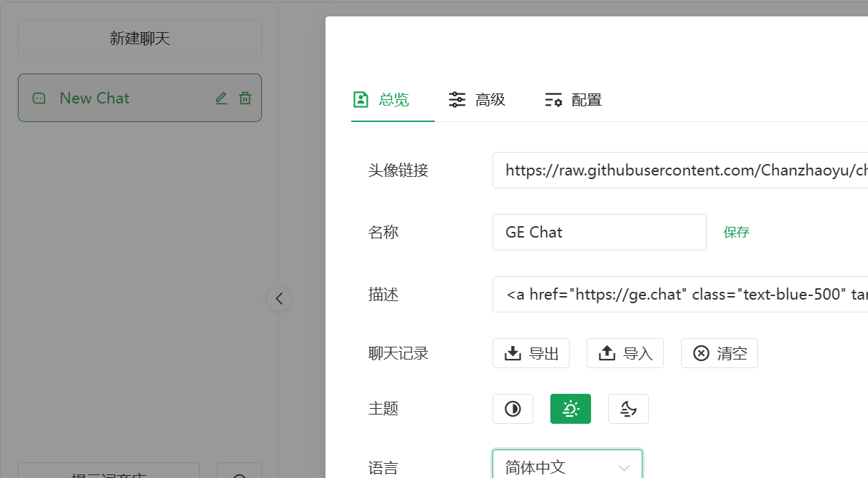The width and height of the screenshot is (868, 478).
Task: Click the pencil icon to rename New Chat
Action: 221,98
